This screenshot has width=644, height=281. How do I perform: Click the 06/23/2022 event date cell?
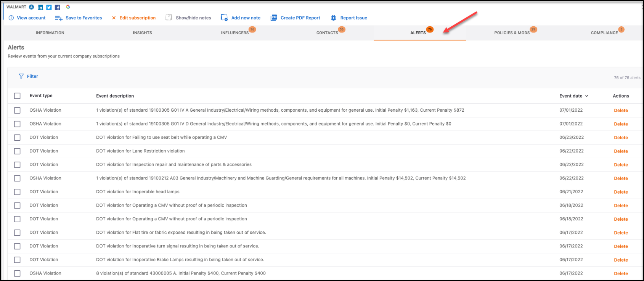click(571, 137)
